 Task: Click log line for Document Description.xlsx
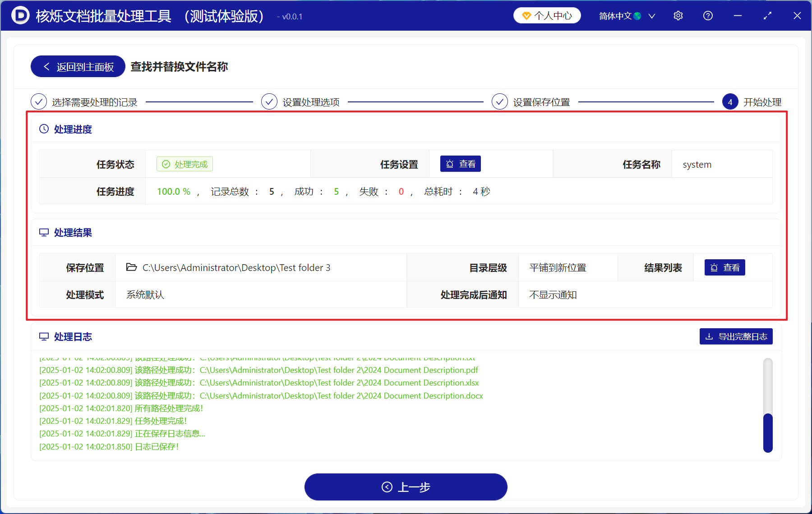coord(259,383)
